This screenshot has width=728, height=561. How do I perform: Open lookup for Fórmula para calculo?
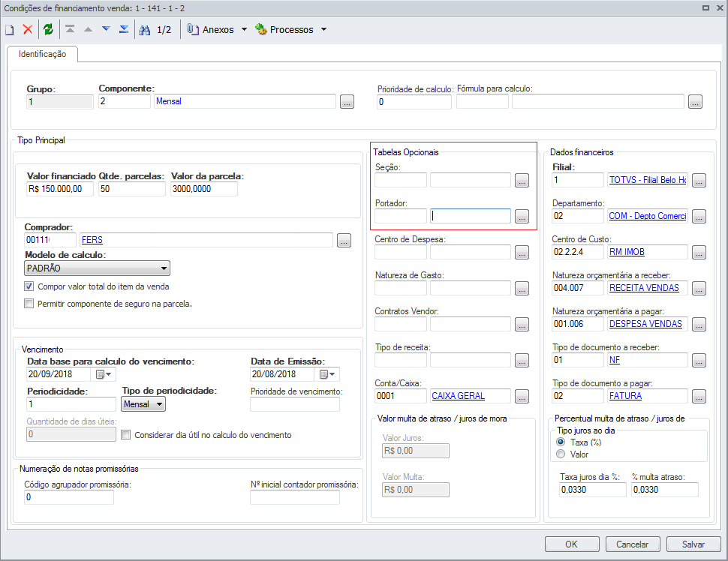(695, 101)
